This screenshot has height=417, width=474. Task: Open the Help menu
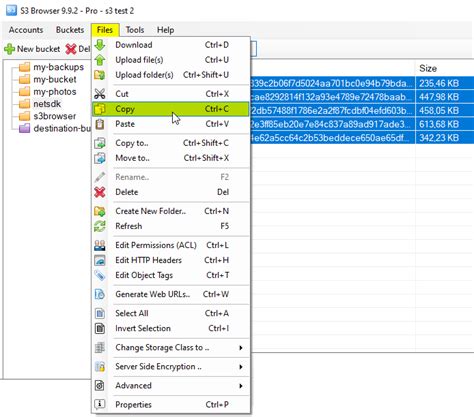(166, 30)
